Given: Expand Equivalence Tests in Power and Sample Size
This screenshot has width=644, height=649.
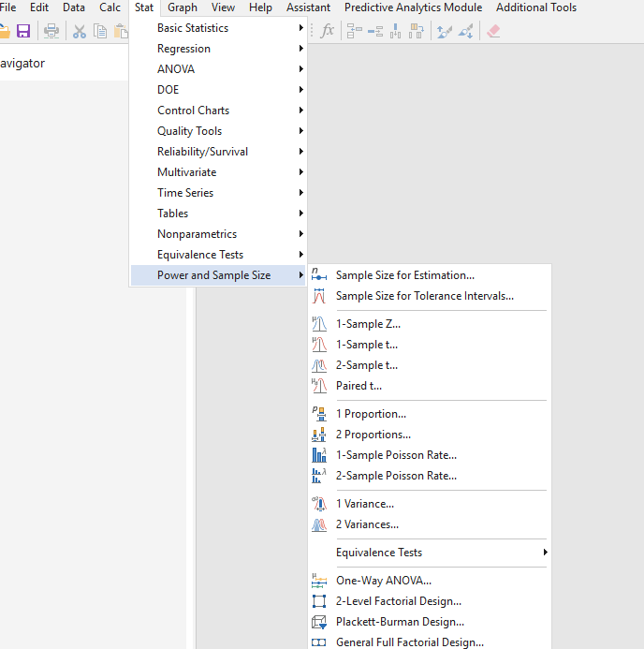Looking at the screenshot, I should (430, 553).
